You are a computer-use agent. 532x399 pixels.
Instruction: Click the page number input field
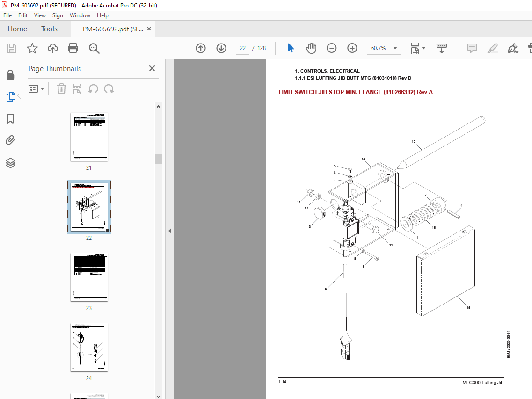coord(242,48)
